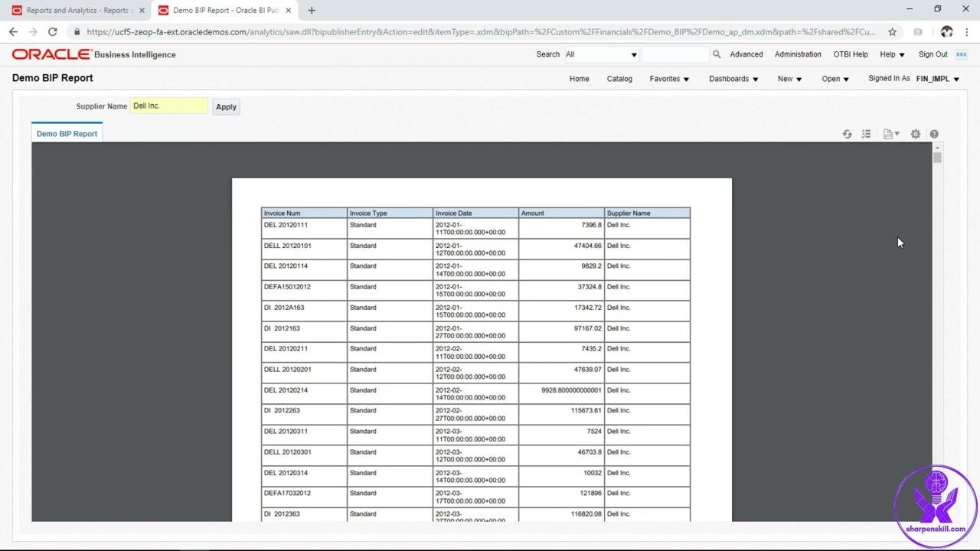Image resolution: width=980 pixels, height=551 pixels.
Task: Expand the Dashboards menu
Action: [x=733, y=79]
